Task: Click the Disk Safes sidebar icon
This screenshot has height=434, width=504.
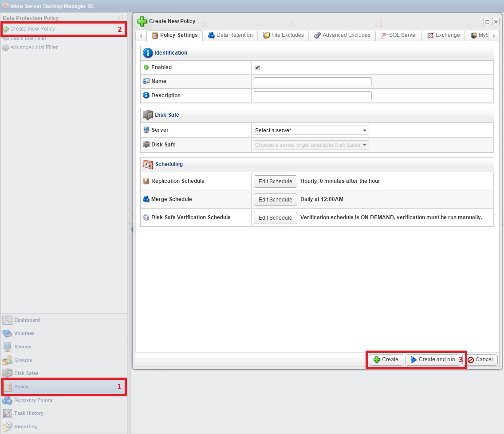Action: [x=7, y=373]
